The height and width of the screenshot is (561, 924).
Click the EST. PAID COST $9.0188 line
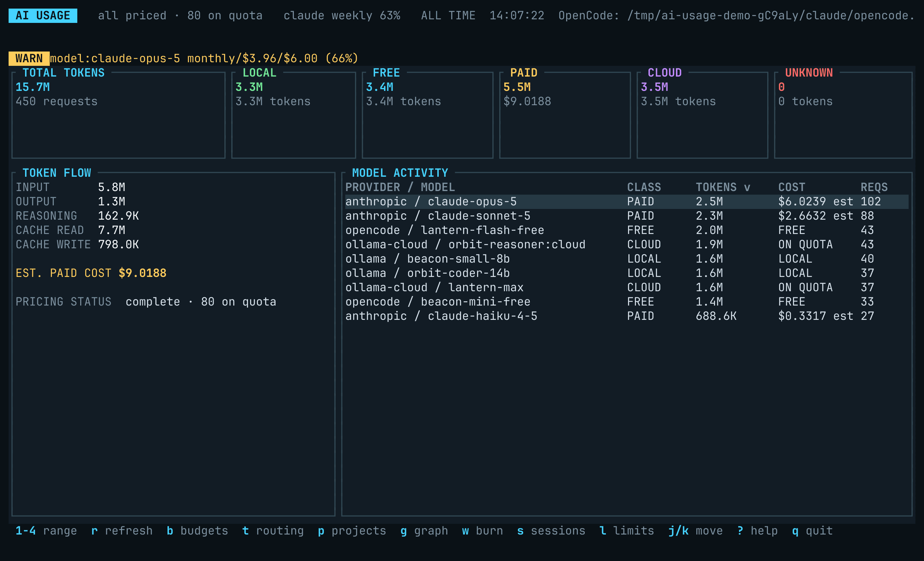click(91, 273)
